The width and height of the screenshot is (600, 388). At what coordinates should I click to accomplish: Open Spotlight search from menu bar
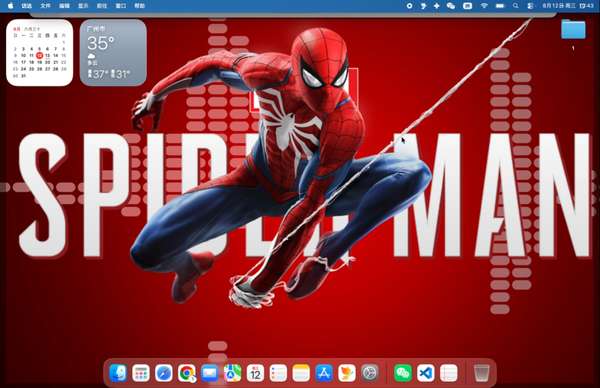tap(516, 6)
